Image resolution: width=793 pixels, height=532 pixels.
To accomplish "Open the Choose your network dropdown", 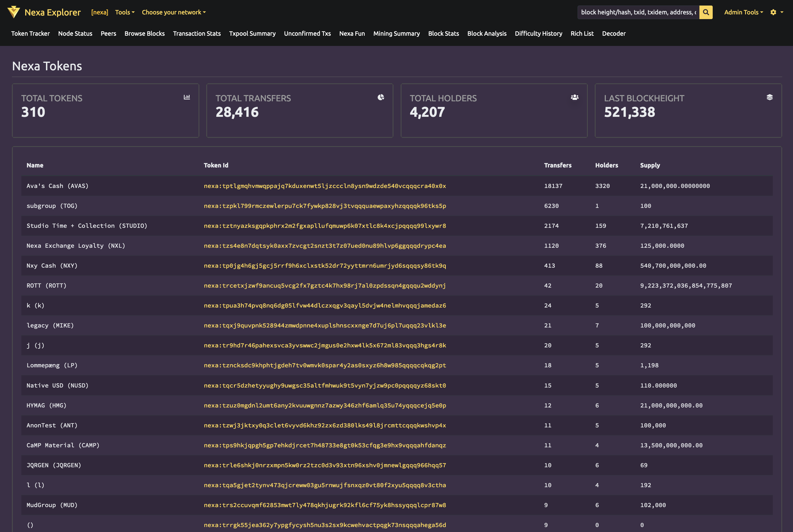I will pyautogui.click(x=174, y=12).
